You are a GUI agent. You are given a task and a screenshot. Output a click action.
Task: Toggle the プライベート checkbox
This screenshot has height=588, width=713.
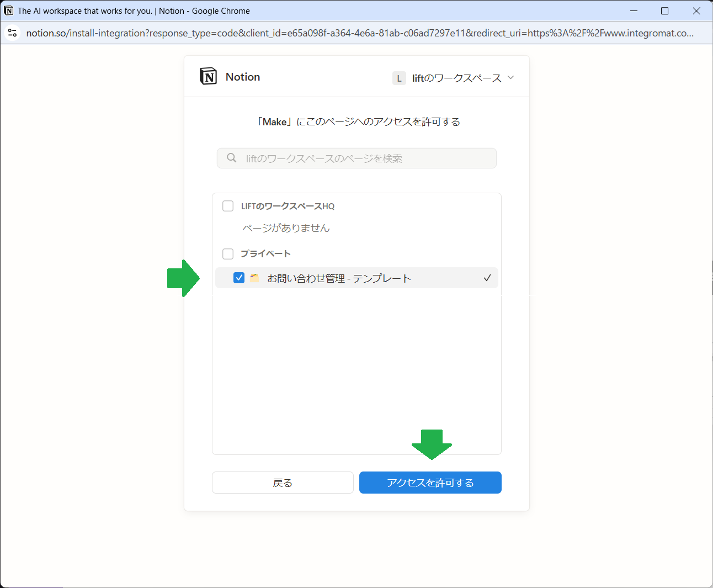[x=228, y=254]
